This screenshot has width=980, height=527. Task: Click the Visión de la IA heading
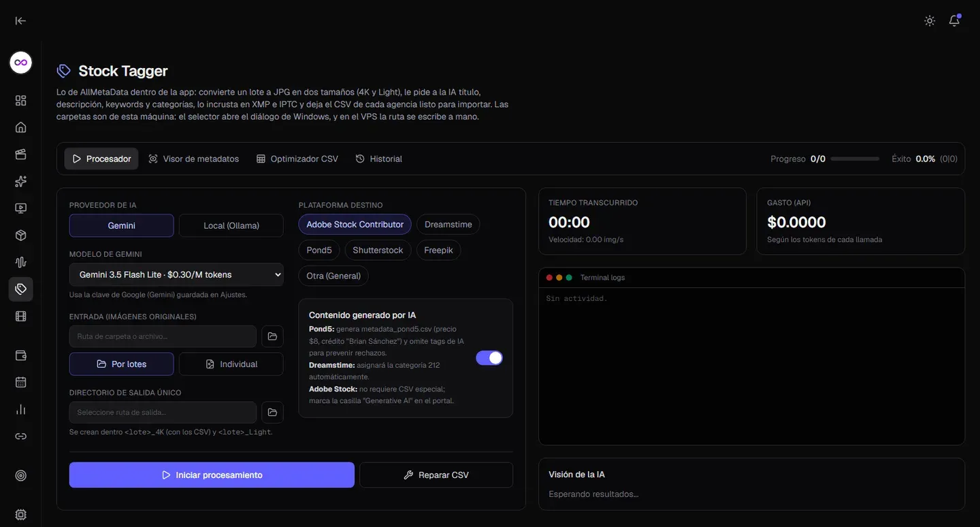576,475
